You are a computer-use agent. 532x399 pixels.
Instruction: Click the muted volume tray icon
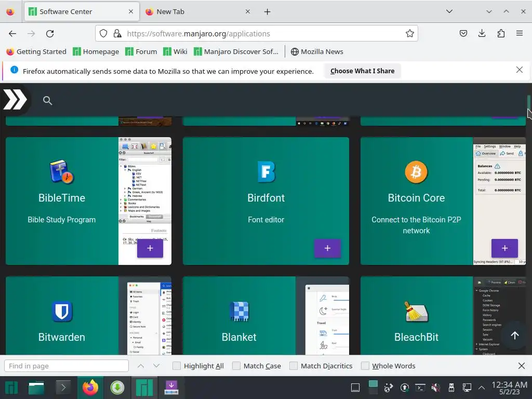(435, 388)
